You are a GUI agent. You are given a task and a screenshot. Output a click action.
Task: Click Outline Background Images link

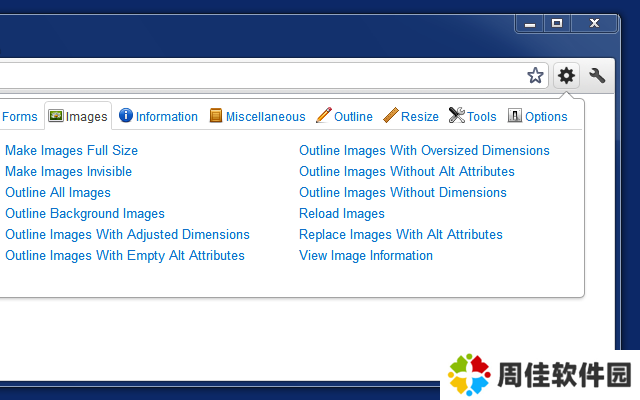click(85, 214)
